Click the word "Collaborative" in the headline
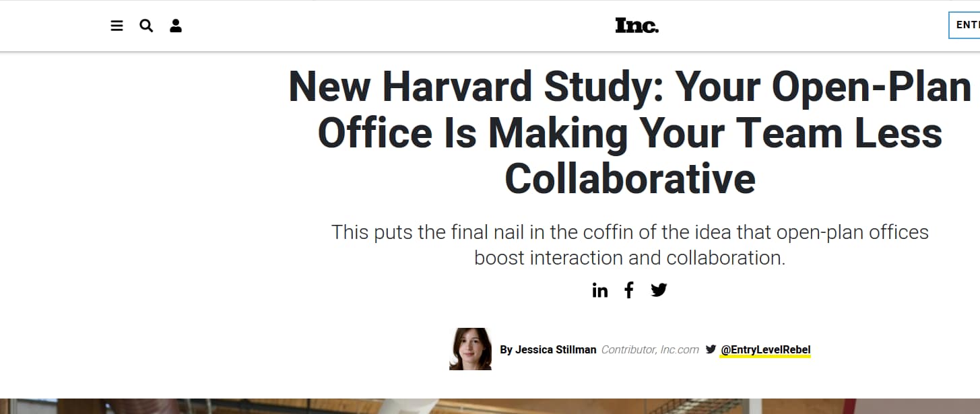Screen dimensions: 980x414 tap(630, 178)
